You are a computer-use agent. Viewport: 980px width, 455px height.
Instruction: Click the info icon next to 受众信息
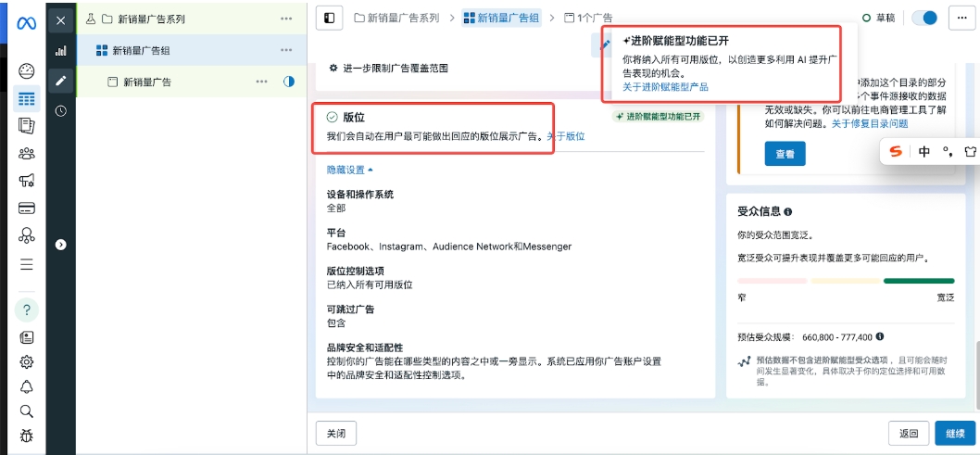pyautogui.click(x=788, y=212)
